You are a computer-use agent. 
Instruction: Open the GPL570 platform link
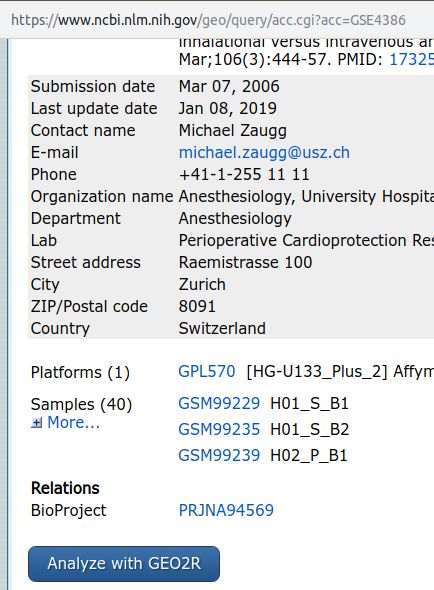tap(207, 371)
